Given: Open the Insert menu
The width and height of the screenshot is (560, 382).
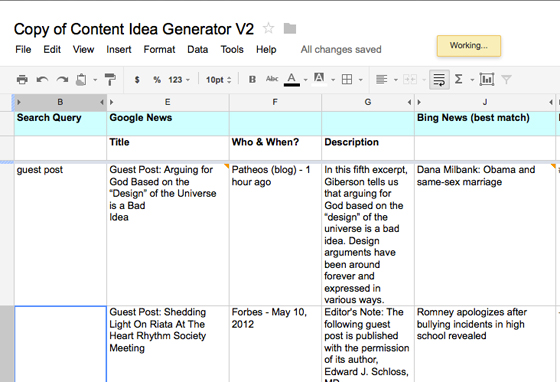Looking at the screenshot, I should pos(119,49).
